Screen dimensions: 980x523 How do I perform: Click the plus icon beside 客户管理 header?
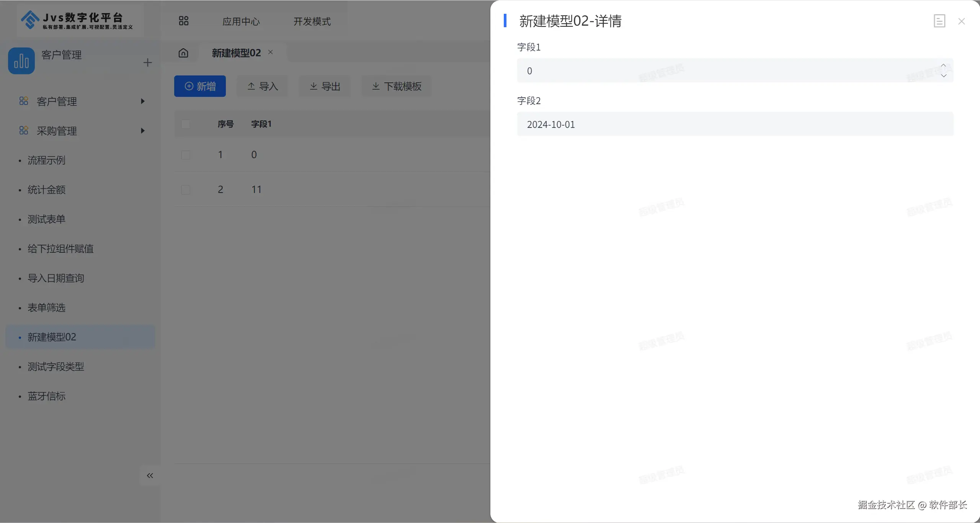[x=148, y=62]
